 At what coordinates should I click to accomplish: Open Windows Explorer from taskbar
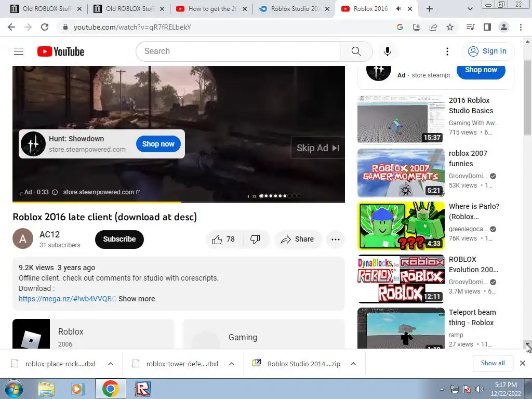(x=46, y=389)
